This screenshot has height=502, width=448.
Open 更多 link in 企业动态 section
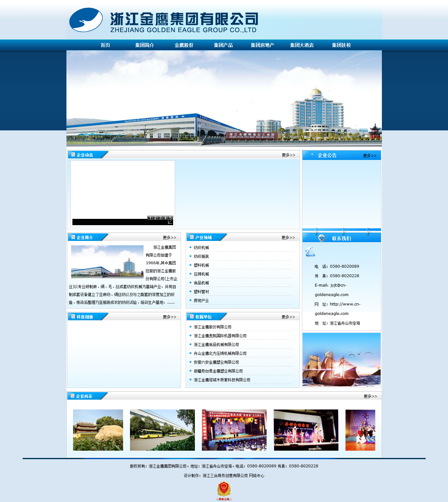288,155
